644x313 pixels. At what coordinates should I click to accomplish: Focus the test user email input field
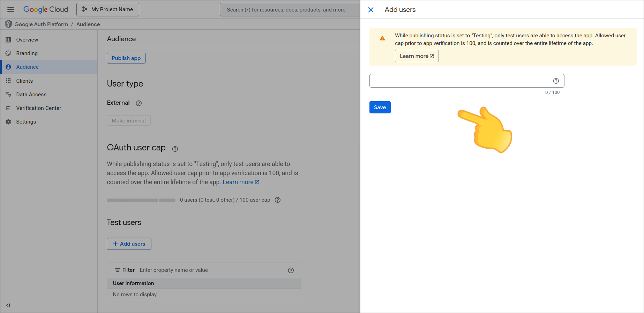pyautogui.click(x=467, y=81)
